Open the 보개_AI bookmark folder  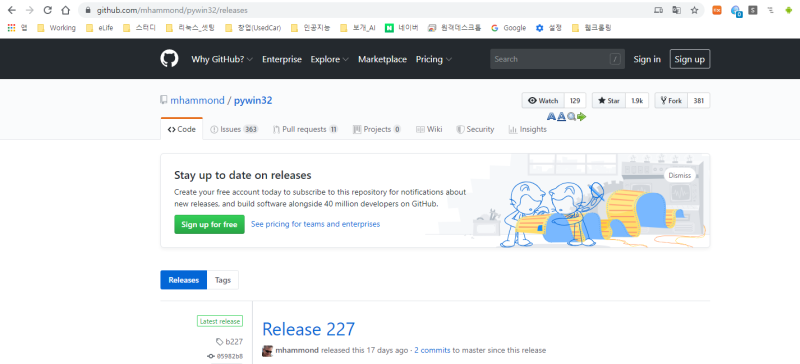pos(357,28)
